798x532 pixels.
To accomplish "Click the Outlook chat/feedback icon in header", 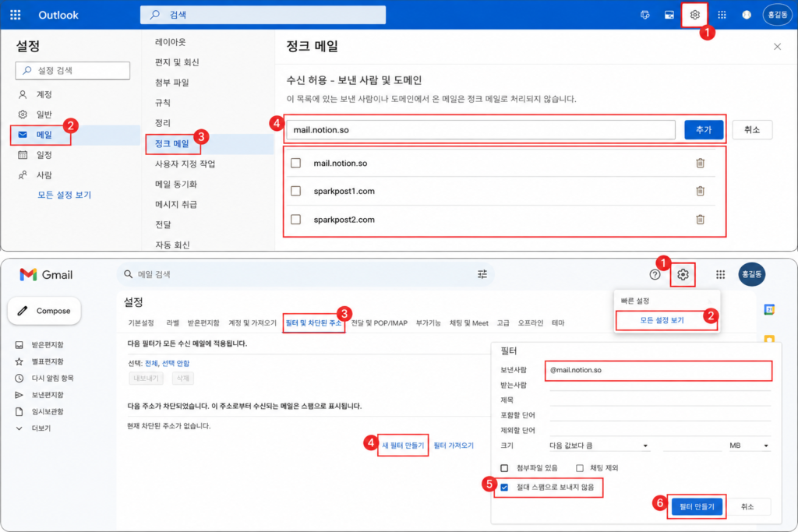I will 644,15.
